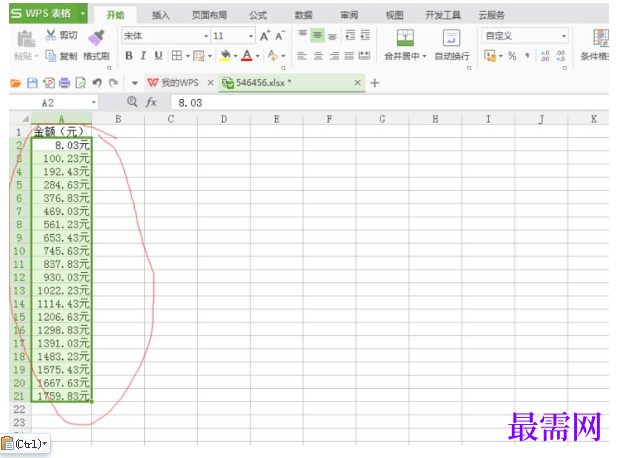Expand the fill color dropdown arrow
620x458 pixels.
pos(235,56)
